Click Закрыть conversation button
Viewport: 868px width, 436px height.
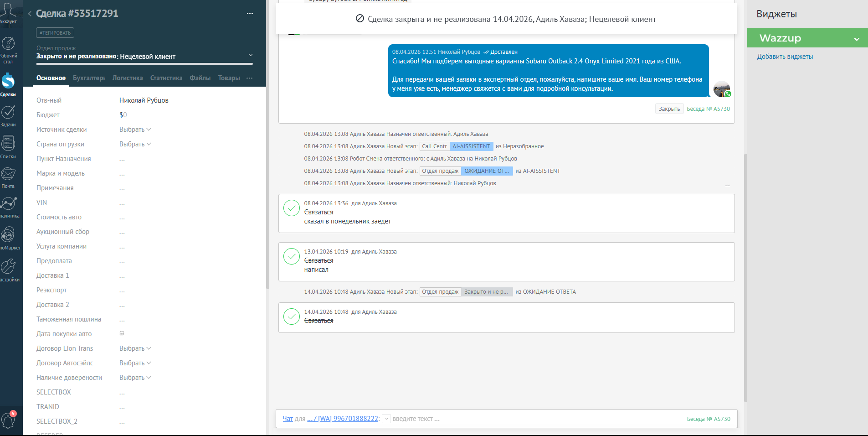(669, 109)
